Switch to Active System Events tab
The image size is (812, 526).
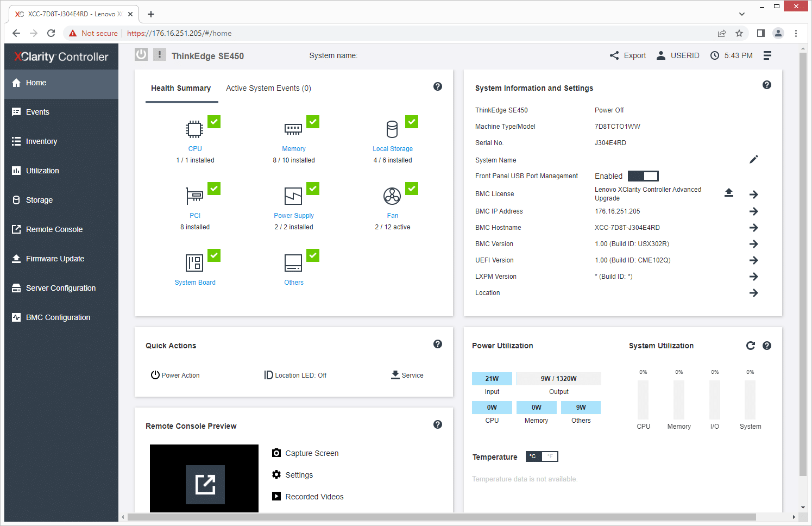click(x=268, y=88)
